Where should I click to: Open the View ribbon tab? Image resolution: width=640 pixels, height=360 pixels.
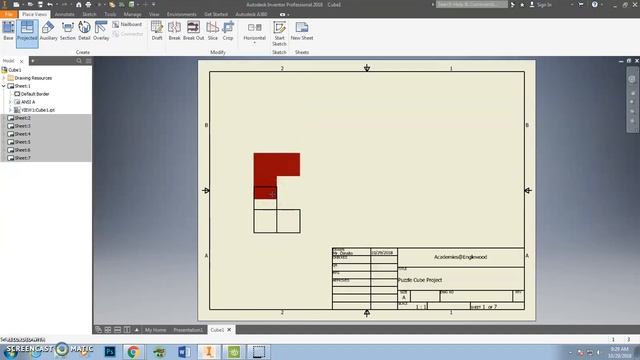click(x=154, y=14)
